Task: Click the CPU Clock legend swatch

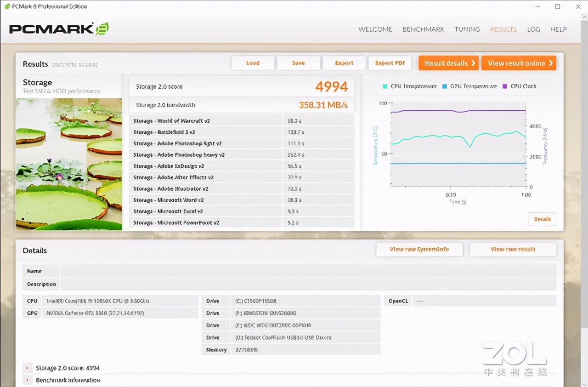Action: coord(505,86)
